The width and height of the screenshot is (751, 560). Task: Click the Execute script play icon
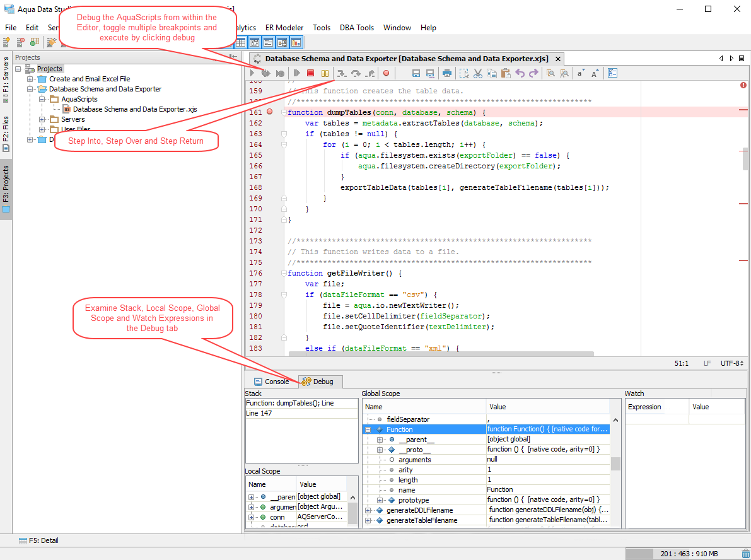click(x=252, y=73)
